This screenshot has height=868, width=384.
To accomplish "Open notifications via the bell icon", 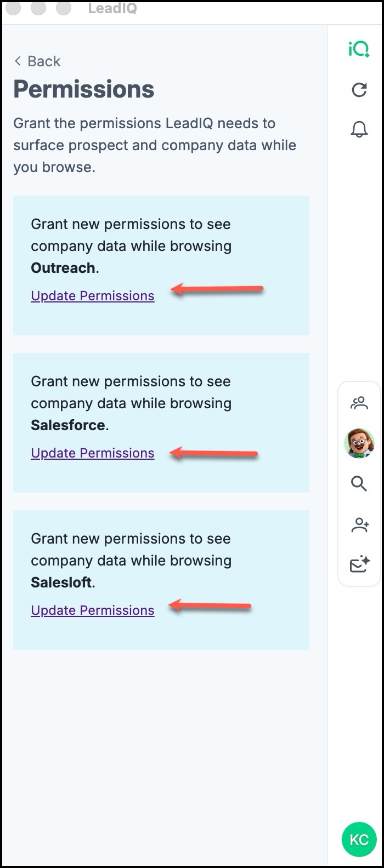I will click(x=359, y=129).
